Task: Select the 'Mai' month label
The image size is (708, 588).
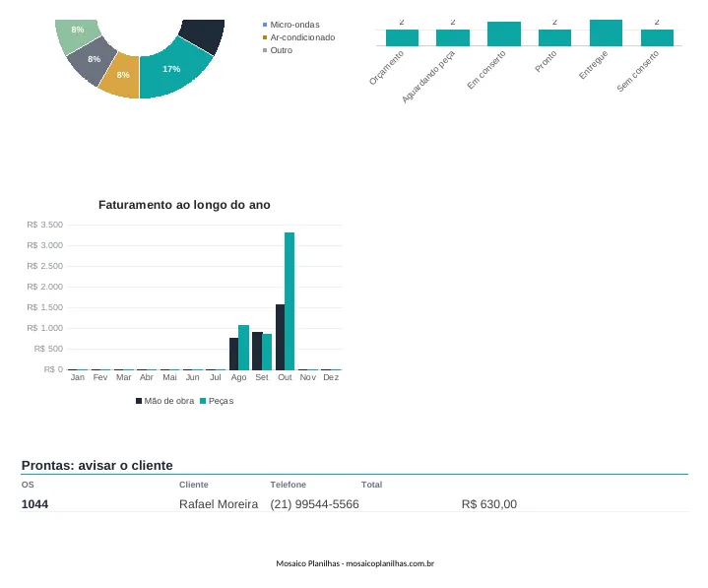Action: (169, 377)
